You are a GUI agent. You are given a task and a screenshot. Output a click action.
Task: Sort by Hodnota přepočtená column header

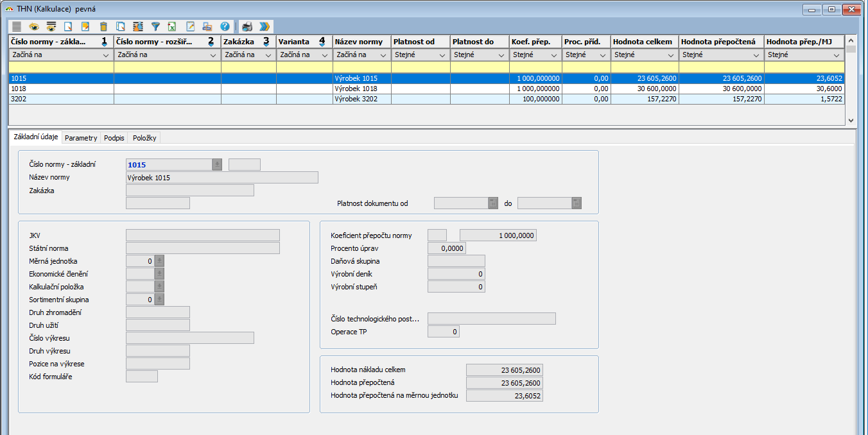[721, 42]
